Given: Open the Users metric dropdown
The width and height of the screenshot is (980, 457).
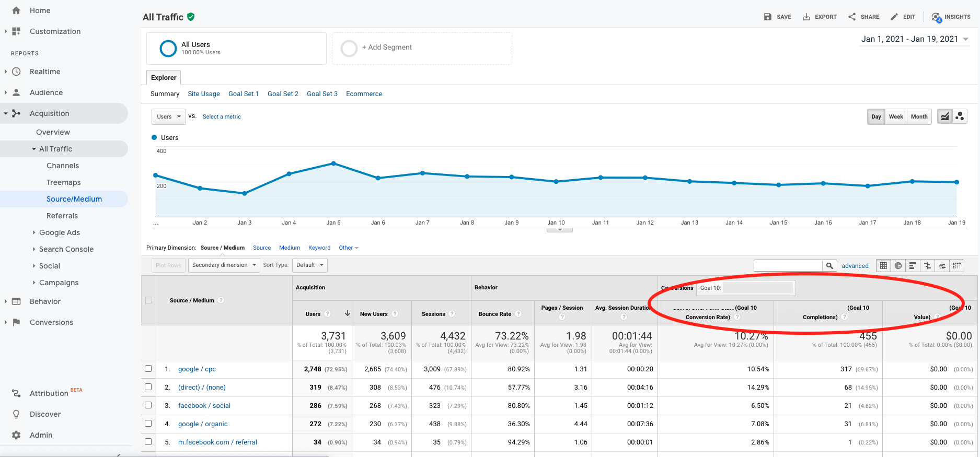Looking at the screenshot, I should (x=168, y=116).
